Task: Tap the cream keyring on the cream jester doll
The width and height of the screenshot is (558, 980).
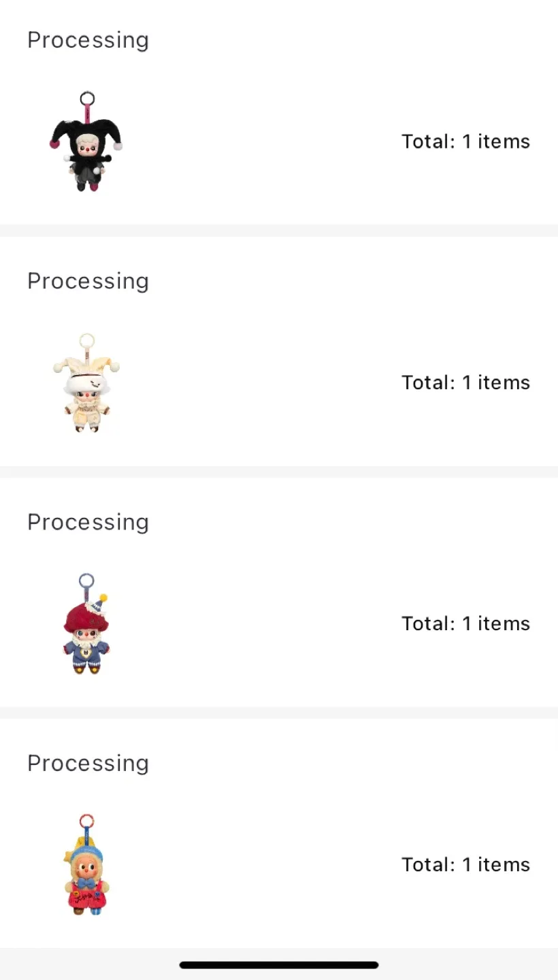Action: 87,340
